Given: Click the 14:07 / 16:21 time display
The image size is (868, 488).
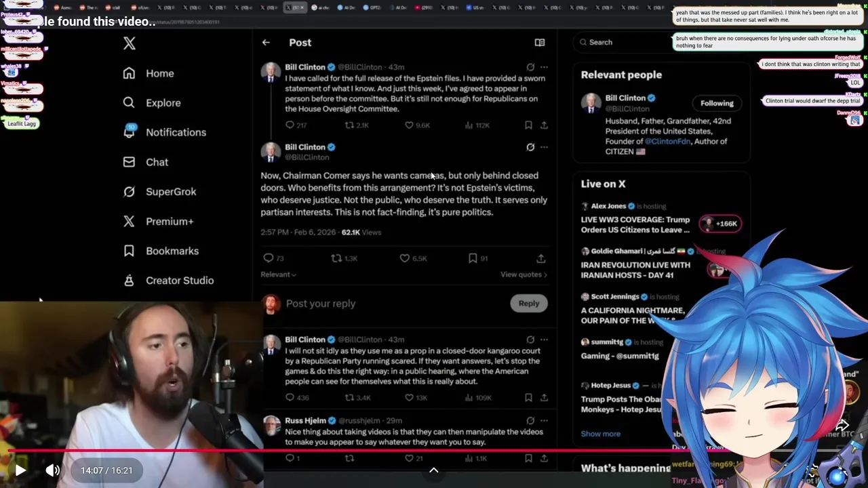Looking at the screenshot, I should click(x=106, y=470).
